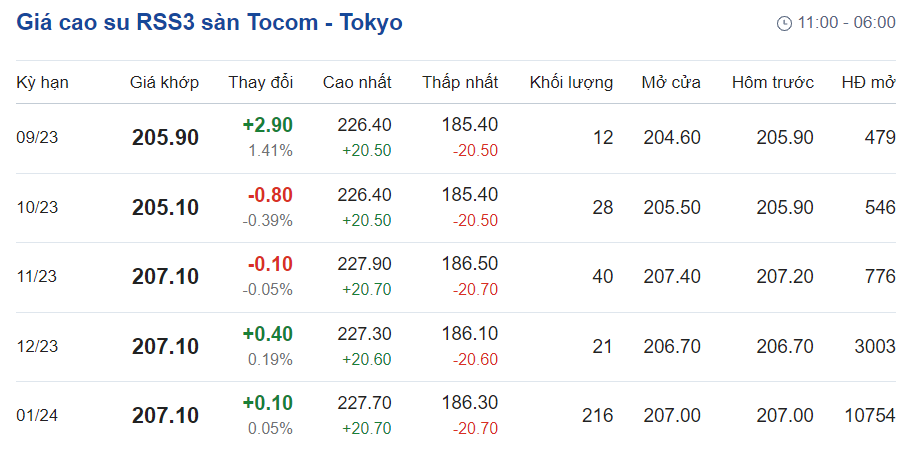Viewport: 908px width, 450px height.
Task: Click the 11:00 - 06:00 trading time text
Action: point(846,23)
